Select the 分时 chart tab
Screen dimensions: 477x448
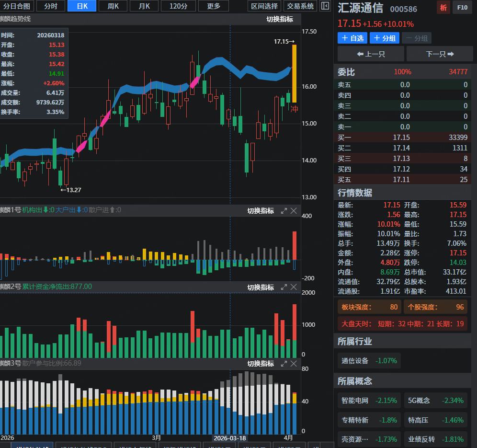pyautogui.click(x=50, y=6)
